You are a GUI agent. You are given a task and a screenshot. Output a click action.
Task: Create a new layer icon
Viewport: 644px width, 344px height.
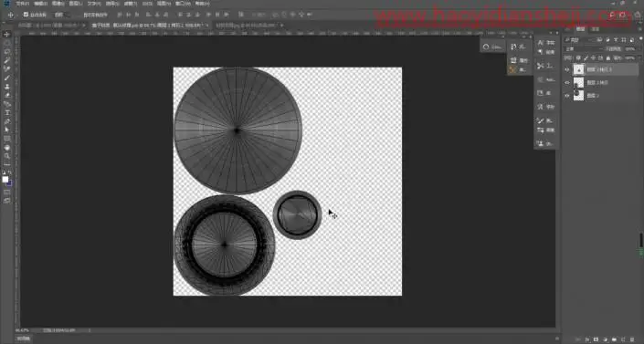pyautogui.click(x=623, y=339)
